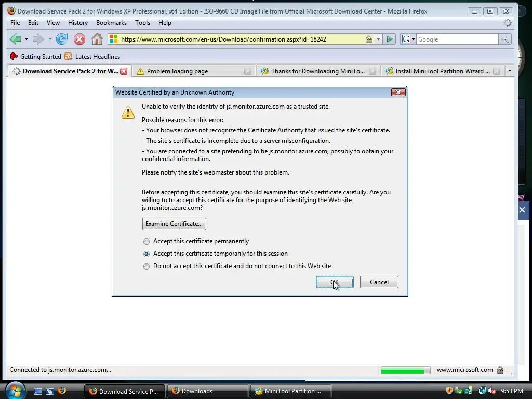
Task: Stop loading with the red Stop icon
Action: tap(79, 39)
